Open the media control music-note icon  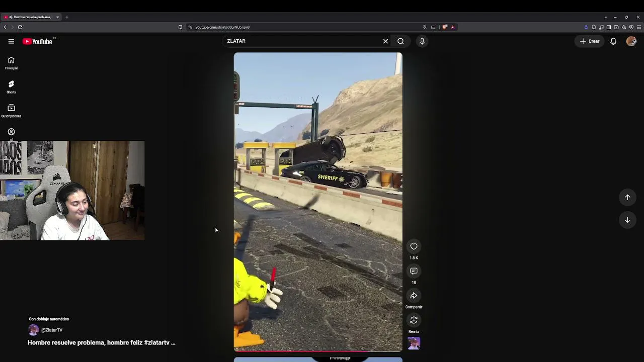tap(601, 27)
